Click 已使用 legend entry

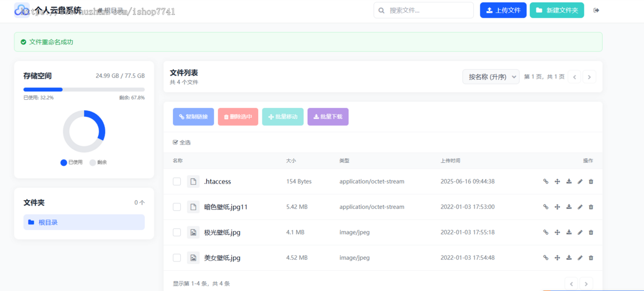pos(72,162)
